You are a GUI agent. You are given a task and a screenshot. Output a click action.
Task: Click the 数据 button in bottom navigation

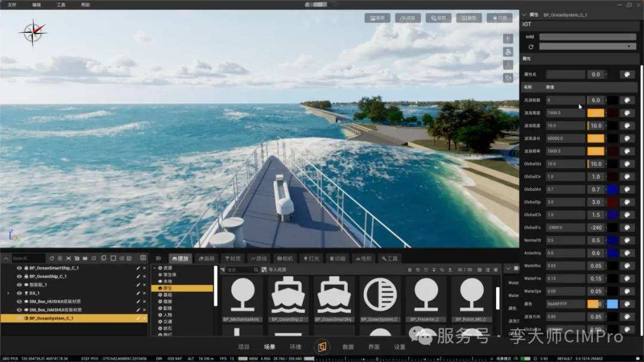pos(348,347)
